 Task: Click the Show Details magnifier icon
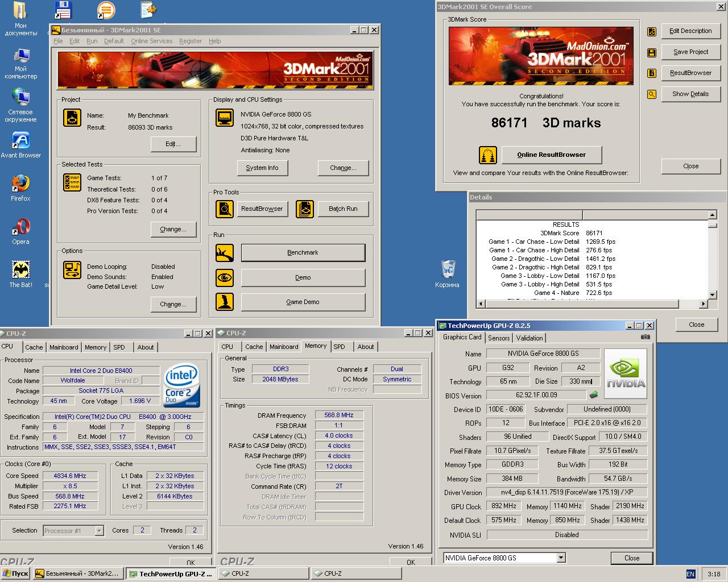(652, 94)
